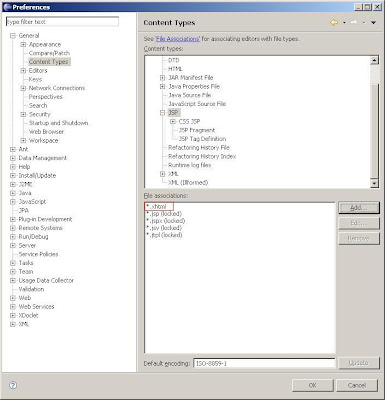This screenshot has width=385, height=400.
Task: Select Service Policies category
Action: pyautogui.click(x=38, y=254)
